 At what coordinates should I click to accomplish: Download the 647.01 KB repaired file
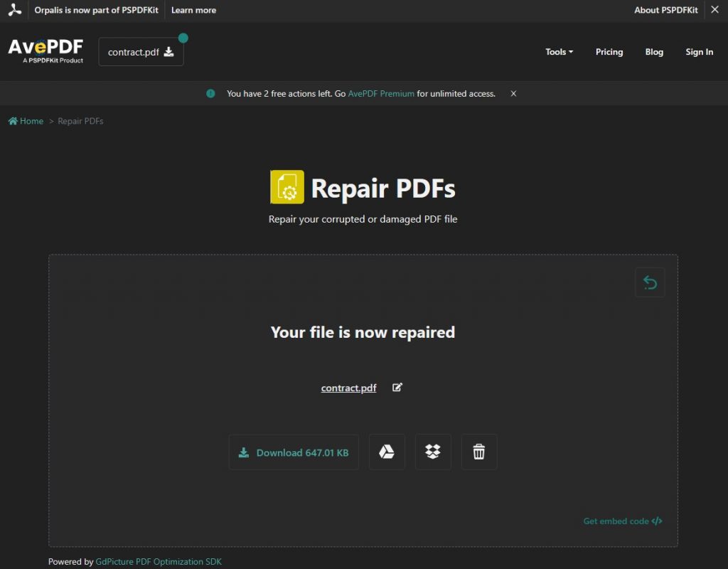pyautogui.click(x=294, y=452)
